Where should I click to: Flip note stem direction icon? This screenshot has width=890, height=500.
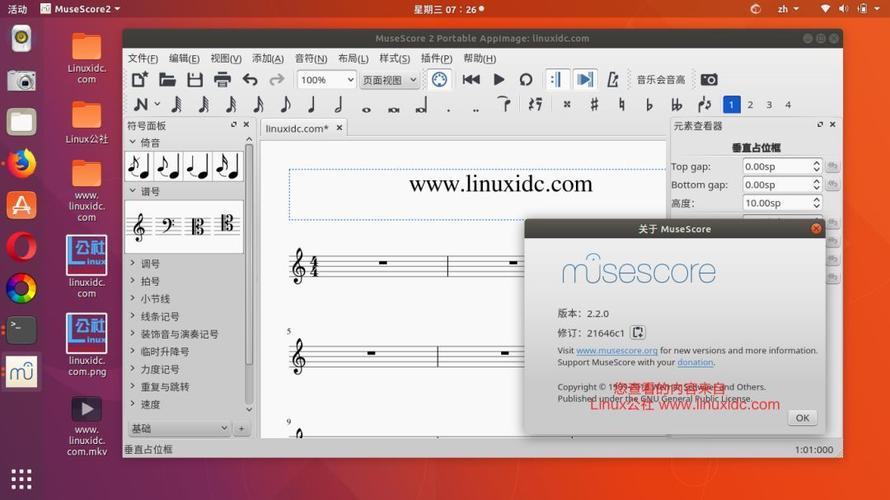(704, 104)
